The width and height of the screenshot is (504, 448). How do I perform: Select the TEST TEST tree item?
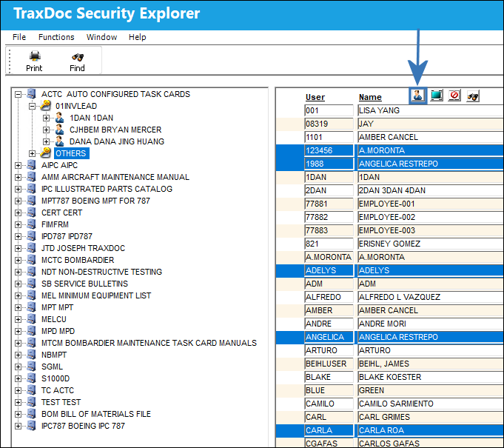[61, 402]
